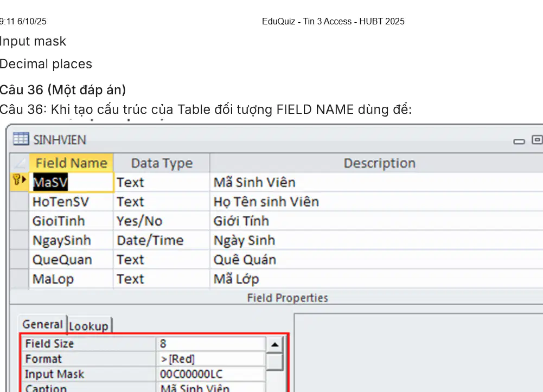Screen dimensions: 543x392
Task: Select the MaSV field name cell
Action: [x=72, y=182]
